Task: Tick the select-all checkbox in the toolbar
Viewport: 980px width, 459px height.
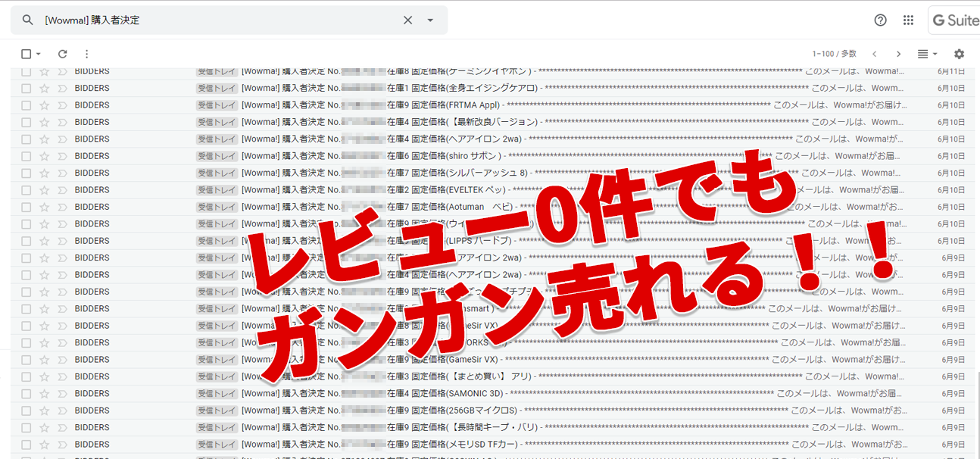Action: tap(27, 54)
